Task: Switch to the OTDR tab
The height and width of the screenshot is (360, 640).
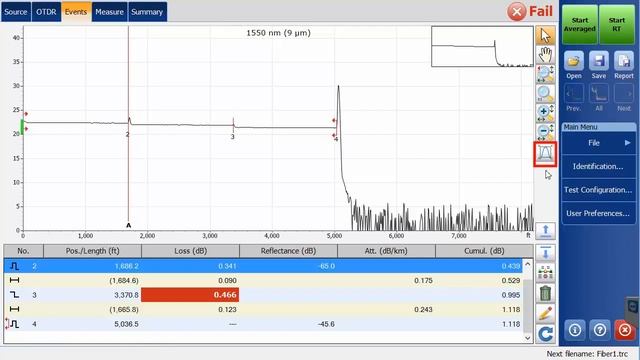Action: [46, 12]
